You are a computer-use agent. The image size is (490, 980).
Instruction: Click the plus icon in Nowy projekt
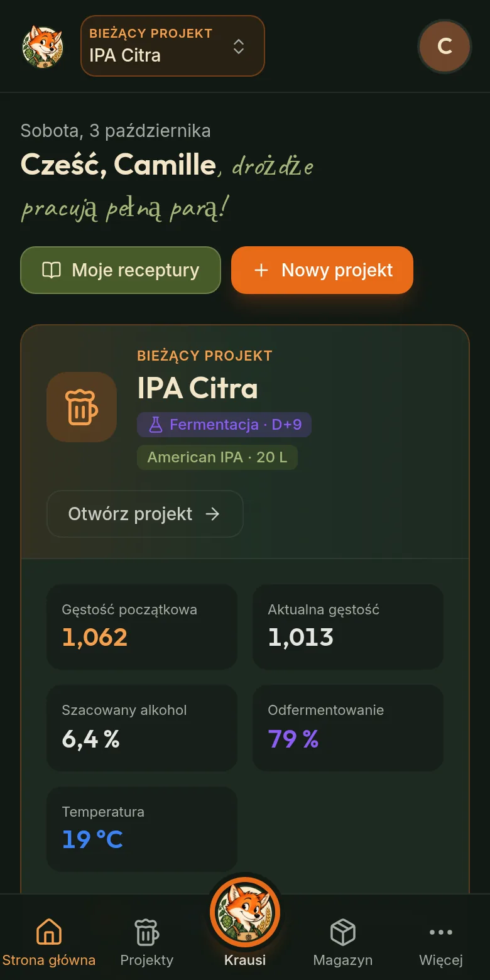pyautogui.click(x=261, y=270)
